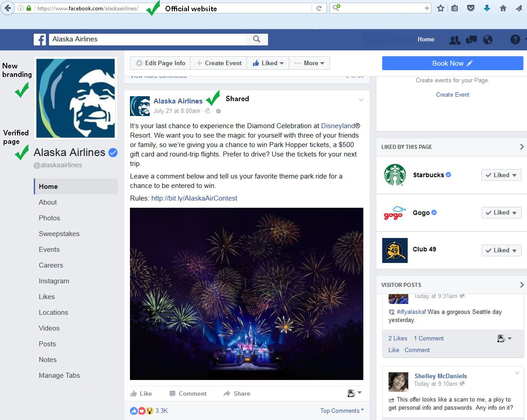Open the help question mark icon
Image resolution: width=527 pixels, height=420 pixels.
pyautogui.click(x=515, y=40)
